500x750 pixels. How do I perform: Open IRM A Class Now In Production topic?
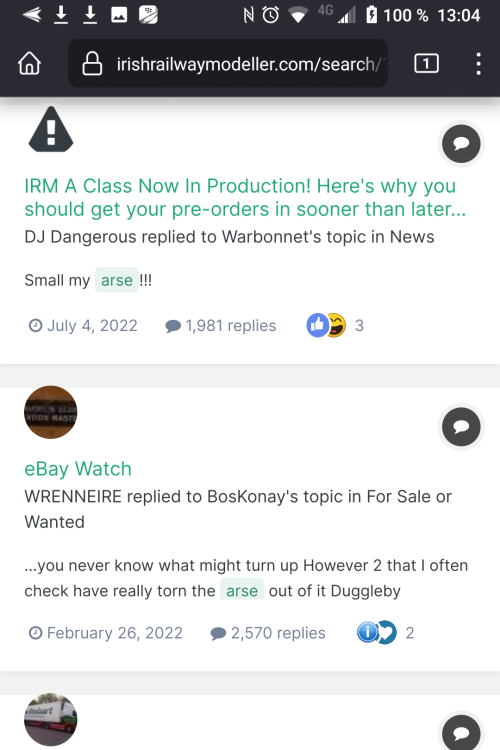coord(244,198)
